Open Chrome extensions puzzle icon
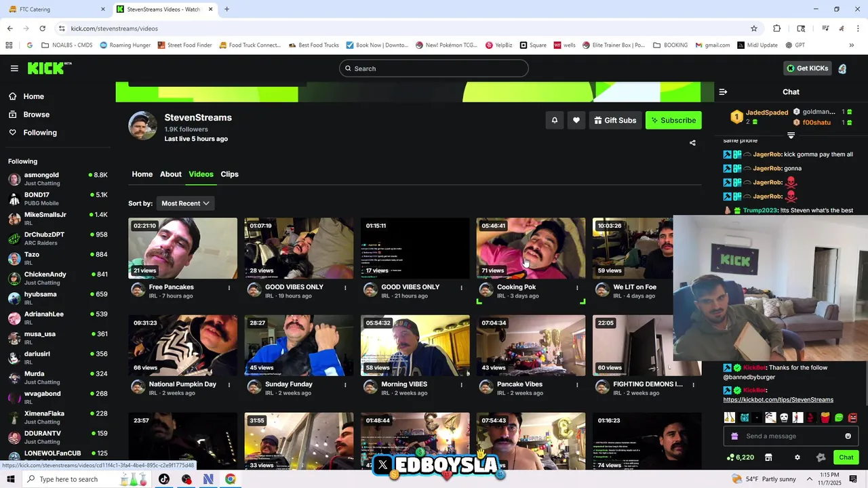Screen dimensions: 868x488 777,28
